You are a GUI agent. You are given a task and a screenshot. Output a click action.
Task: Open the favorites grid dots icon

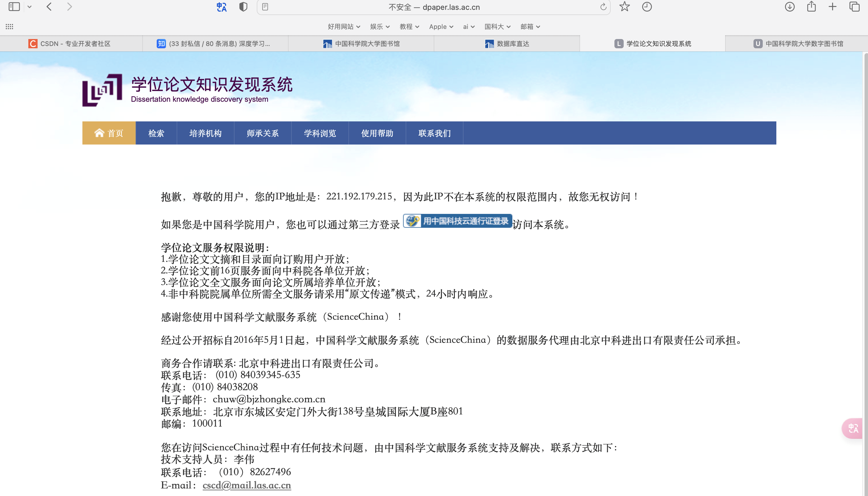tap(10, 27)
